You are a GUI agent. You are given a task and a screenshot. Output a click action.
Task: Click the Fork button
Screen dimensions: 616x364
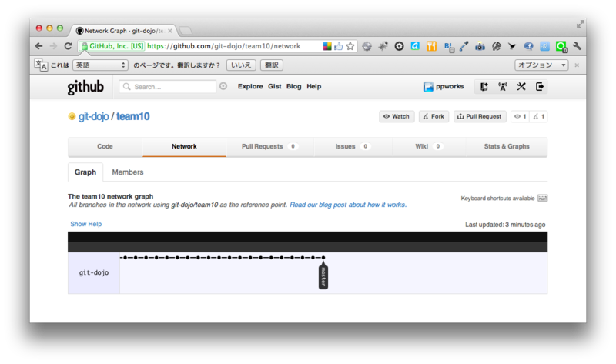(x=434, y=116)
